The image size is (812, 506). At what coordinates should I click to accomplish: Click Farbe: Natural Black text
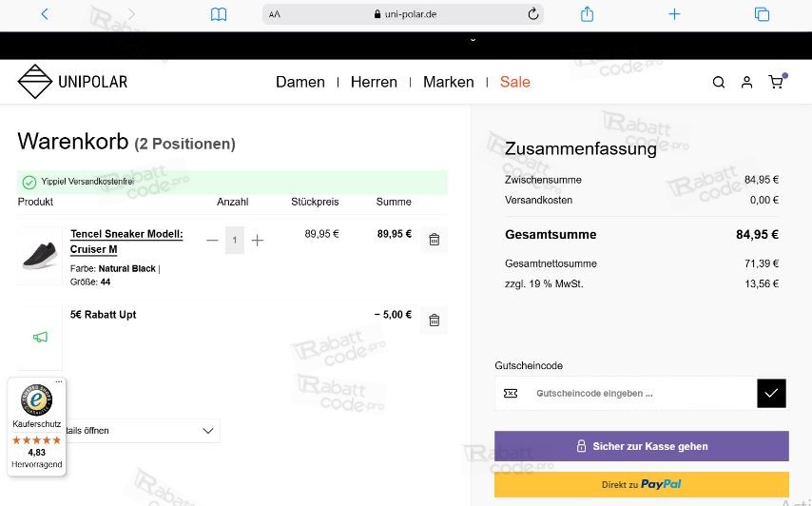pyautogui.click(x=115, y=269)
